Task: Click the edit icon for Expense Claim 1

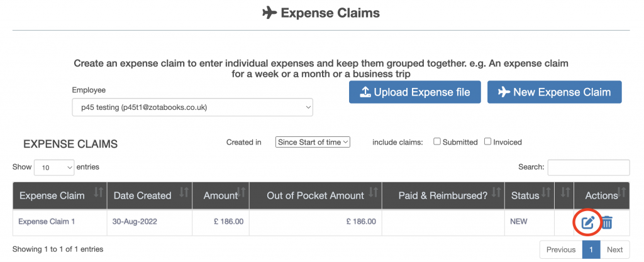Action: [587, 222]
